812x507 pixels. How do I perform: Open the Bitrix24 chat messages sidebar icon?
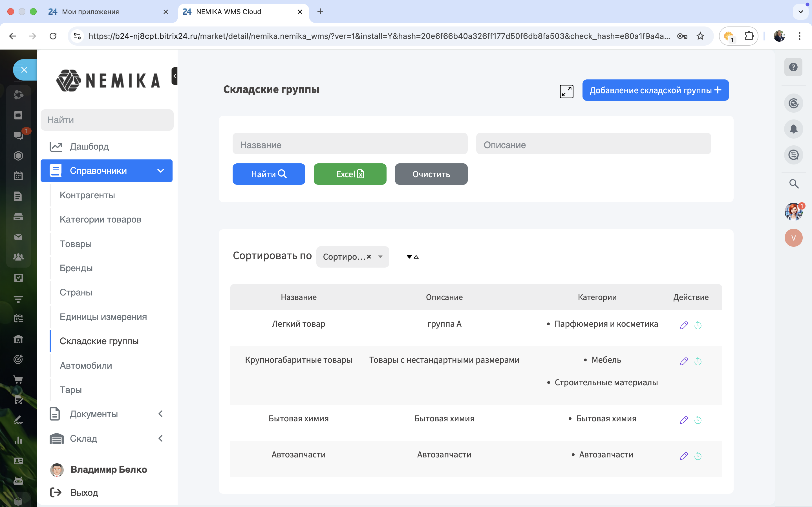tap(18, 135)
